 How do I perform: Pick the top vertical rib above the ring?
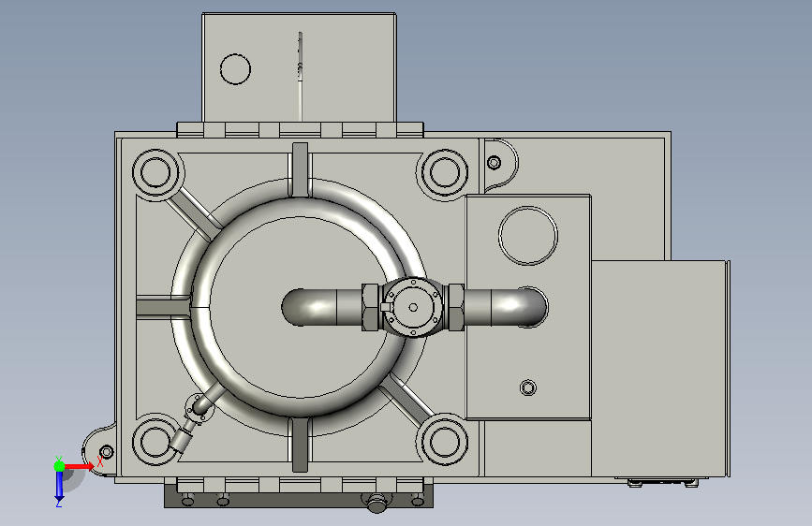[x=300, y=169]
